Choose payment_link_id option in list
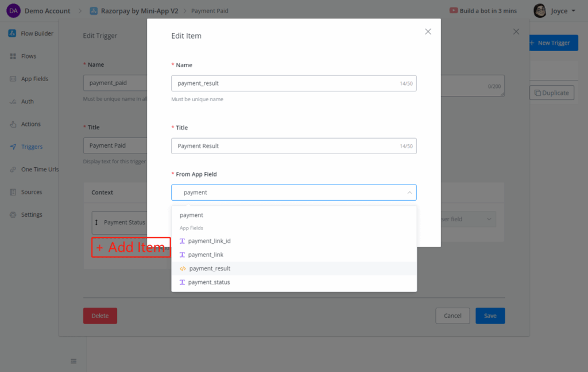The width and height of the screenshot is (588, 372). 209,241
